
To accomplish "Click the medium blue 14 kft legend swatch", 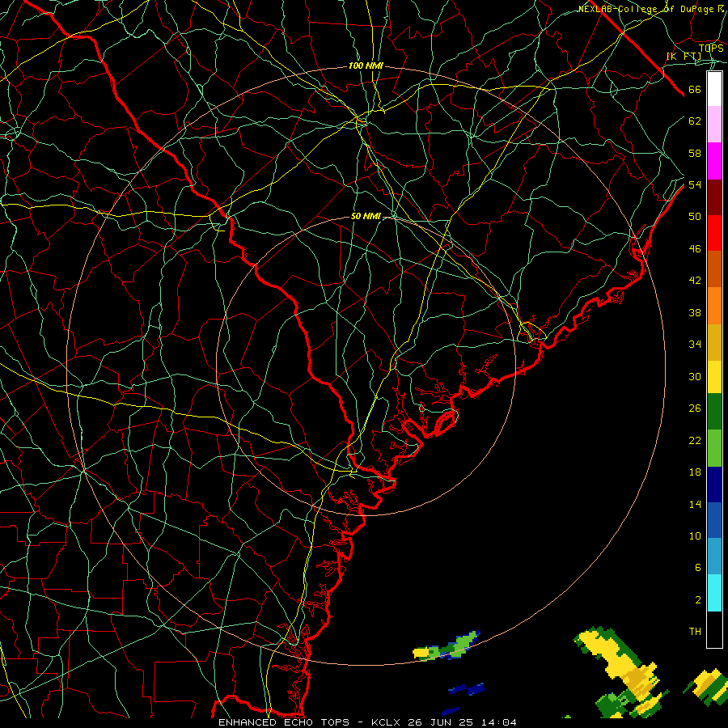I will tap(714, 520).
